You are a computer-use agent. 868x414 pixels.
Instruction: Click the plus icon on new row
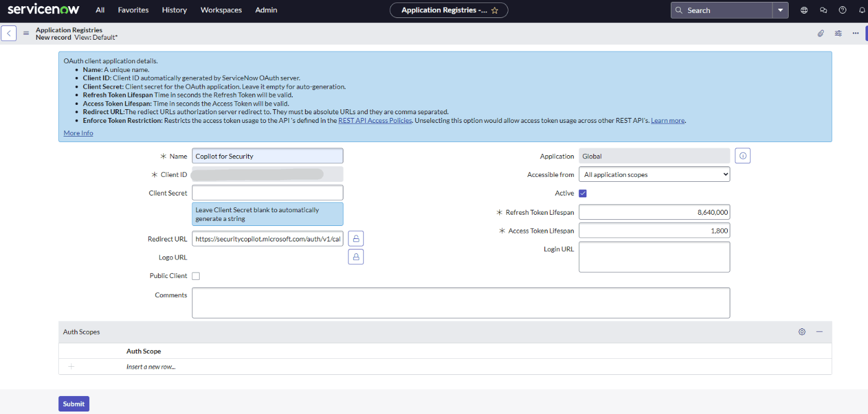click(71, 367)
